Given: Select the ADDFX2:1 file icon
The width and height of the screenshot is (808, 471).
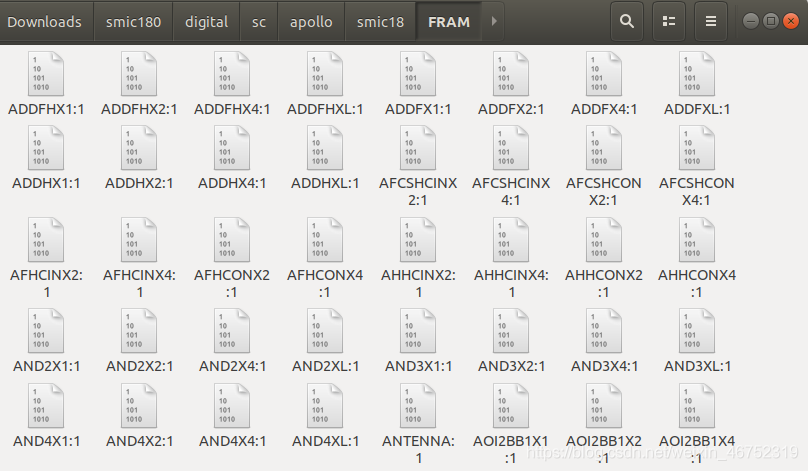Looking at the screenshot, I should click(x=511, y=74).
